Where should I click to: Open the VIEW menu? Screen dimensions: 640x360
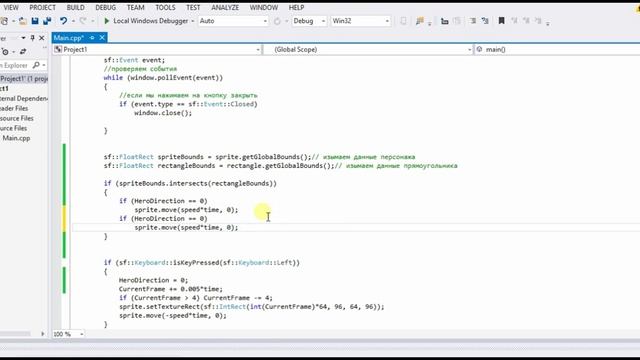pos(11,7)
